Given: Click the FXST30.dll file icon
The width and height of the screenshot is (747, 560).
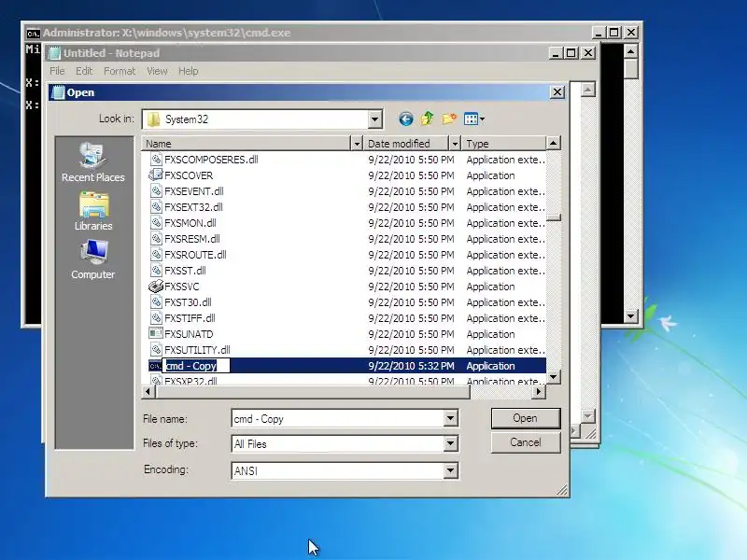Looking at the screenshot, I should point(156,301).
